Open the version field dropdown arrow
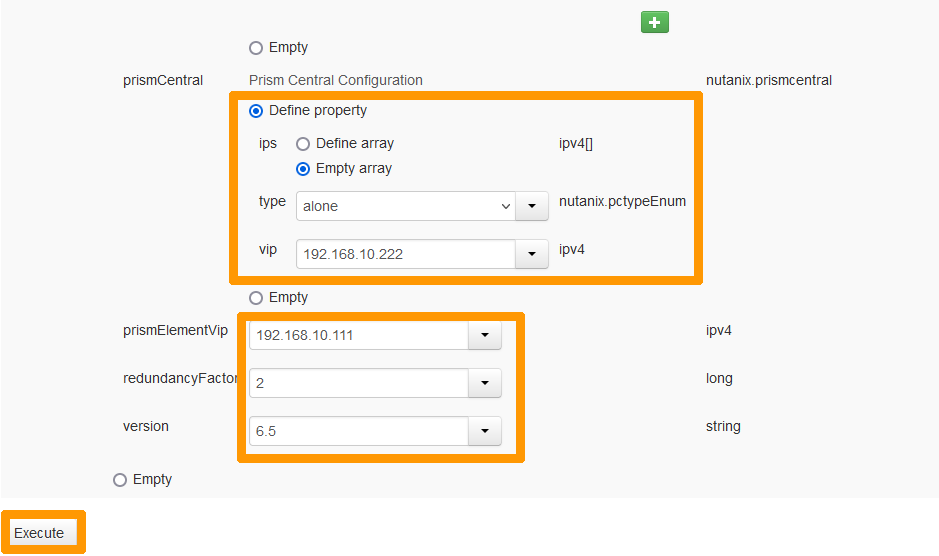Image resolution: width=939 pixels, height=556 pixels. coord(484,431)
